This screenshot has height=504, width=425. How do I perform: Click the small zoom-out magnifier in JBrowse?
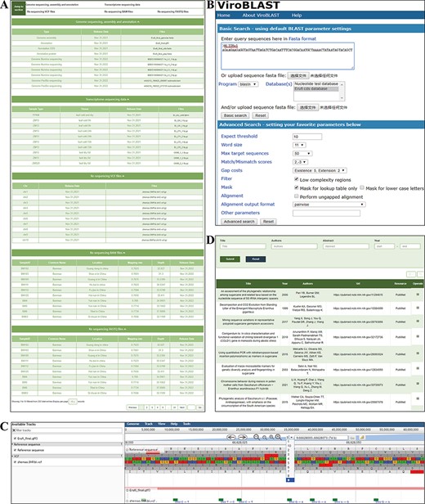point(265,438)
